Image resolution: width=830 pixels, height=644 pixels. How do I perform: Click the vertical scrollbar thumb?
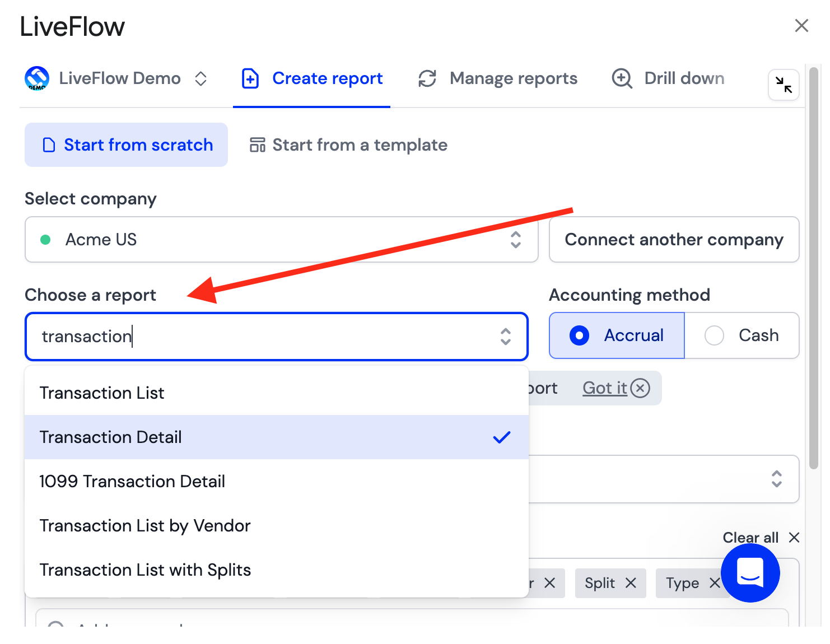[x=814, y=268]
